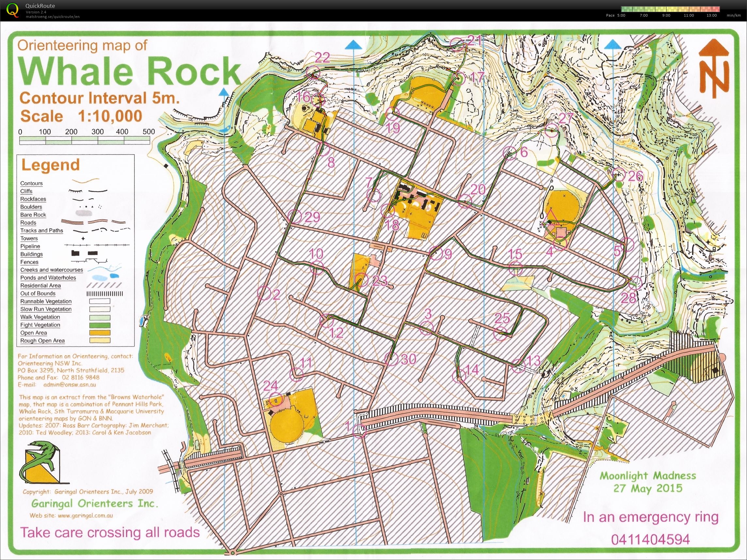Click the matstroeng.se/quickroute/en URL
747x560 pixels.
[x=53, y=17]
